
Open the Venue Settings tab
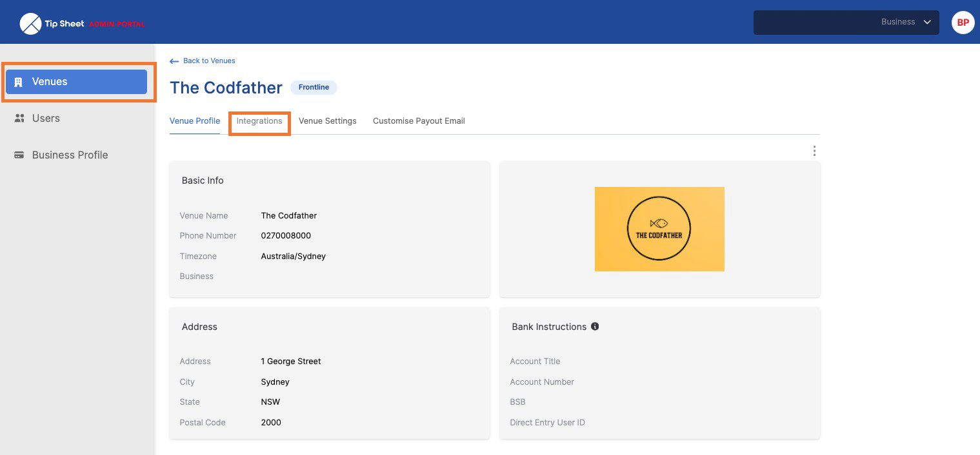327,121
